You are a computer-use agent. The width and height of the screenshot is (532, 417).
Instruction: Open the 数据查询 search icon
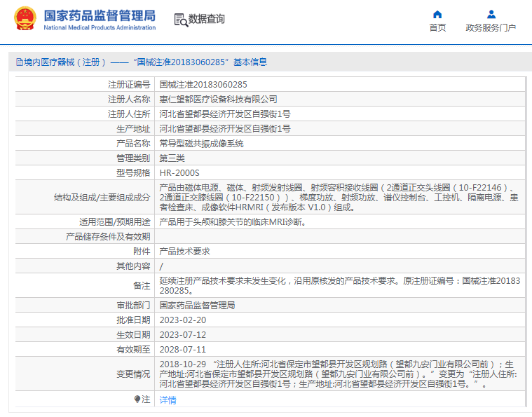[x=181, y=20]
